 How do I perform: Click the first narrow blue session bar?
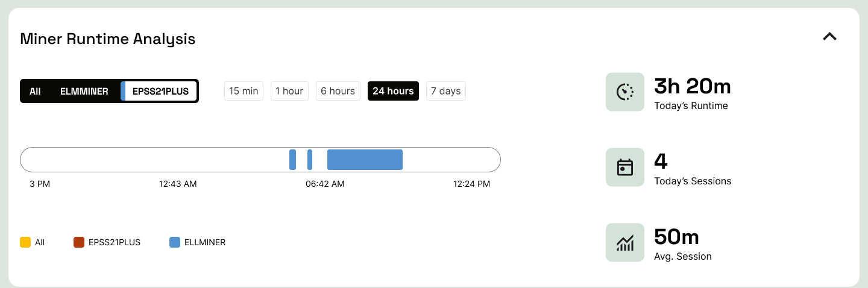click(x=292, y=160)
